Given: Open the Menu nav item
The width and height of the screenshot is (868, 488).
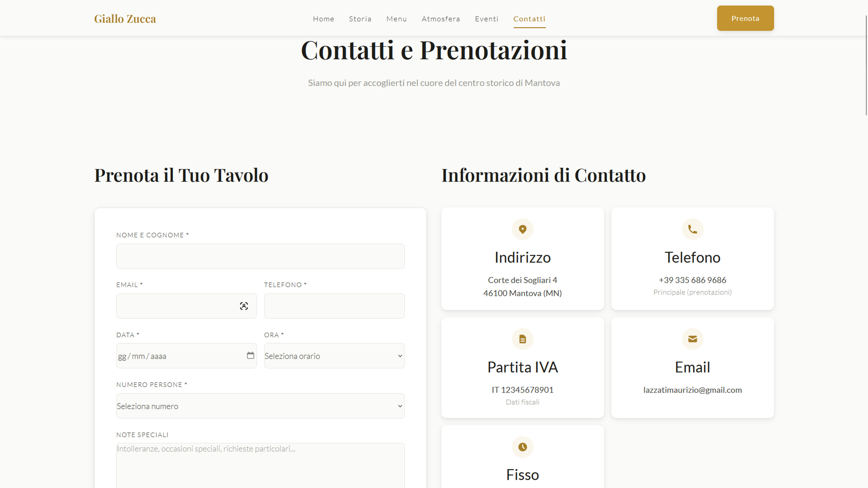Looking at the screenshot, I should click(397, 19).
